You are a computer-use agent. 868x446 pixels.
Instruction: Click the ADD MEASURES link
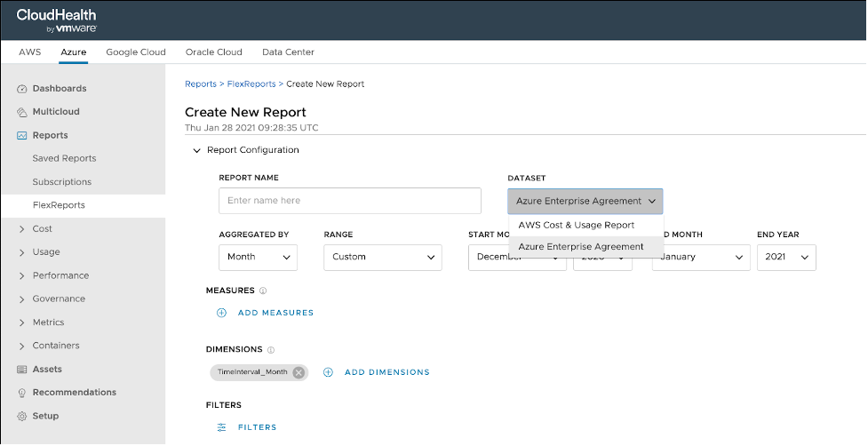point(275,314)
